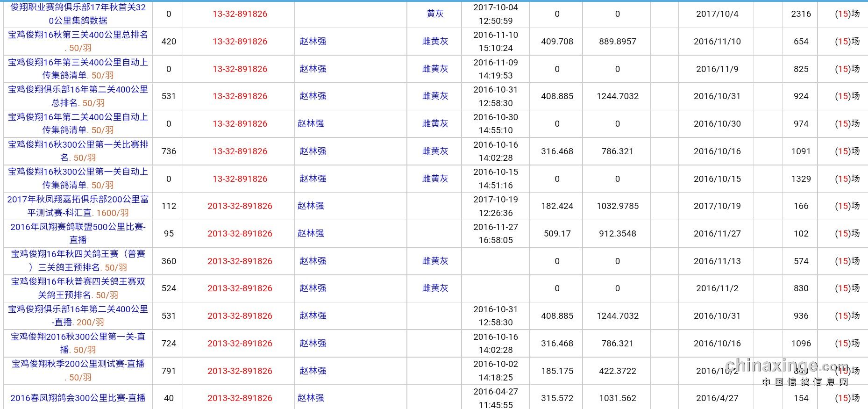The image size is (868, 409).
Task: Click owner 赵林强 in the rank 420 row
Action: pyautogui.click(x=313, y=42)
